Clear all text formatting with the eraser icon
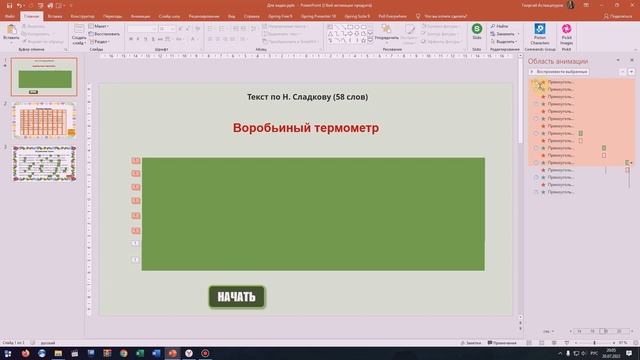This screenshot has width=640, height=360. pyautogui.click(x=197, y=29)
